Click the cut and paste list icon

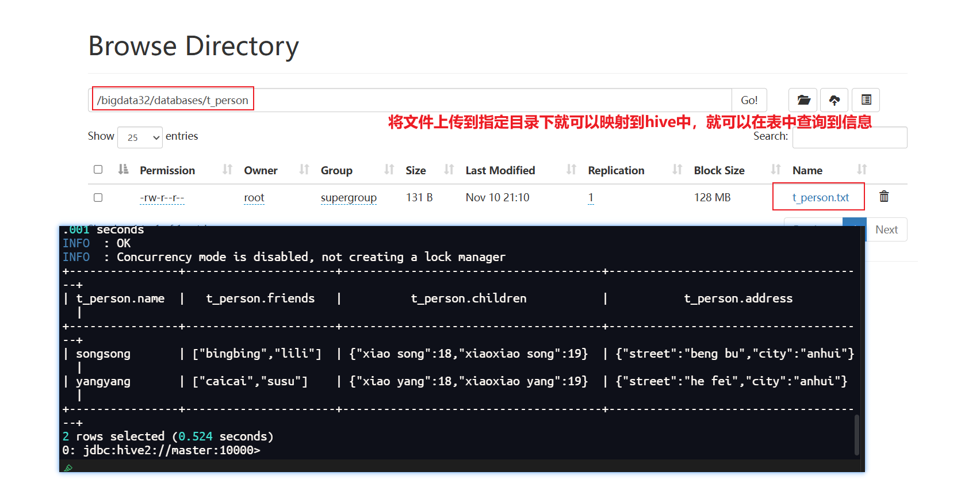(x=866, y=100)
